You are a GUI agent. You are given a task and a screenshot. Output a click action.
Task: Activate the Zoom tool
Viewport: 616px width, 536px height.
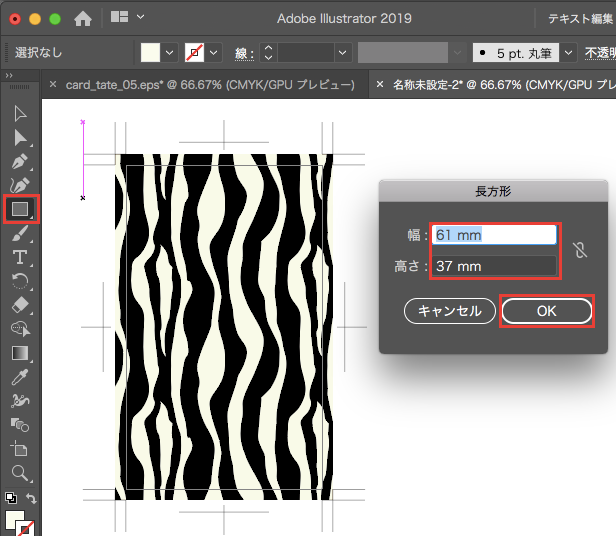(x=20, y=472)
